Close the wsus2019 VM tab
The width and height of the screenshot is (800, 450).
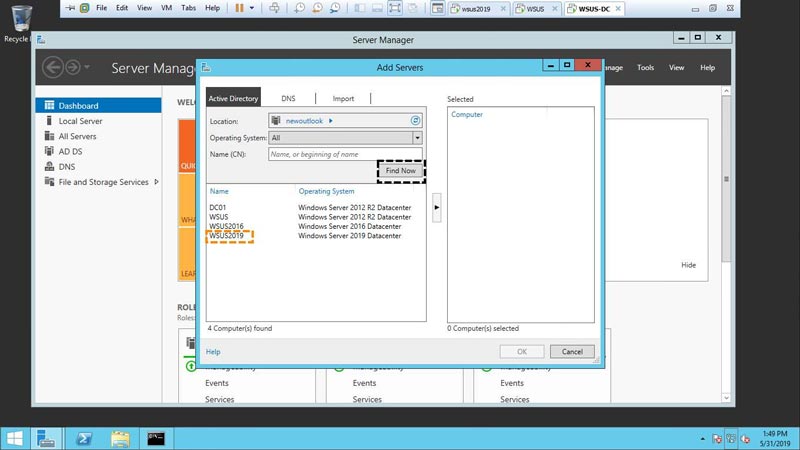(x=503, y=9)
